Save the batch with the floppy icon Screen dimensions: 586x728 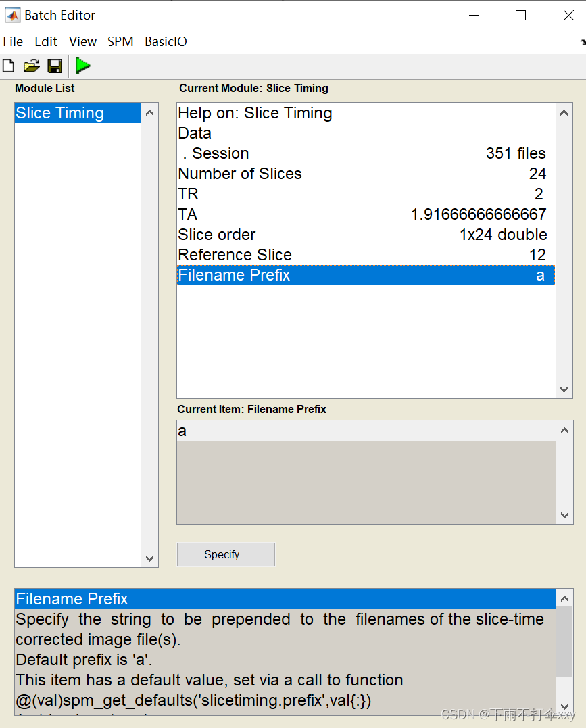click(x=55, y=66)
